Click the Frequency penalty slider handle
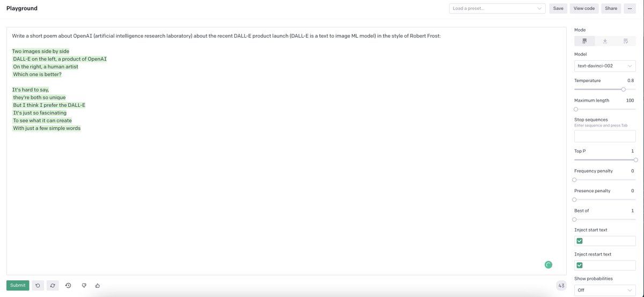The width and height of the screenshot is (644, 297). click(x=574, y=179)
